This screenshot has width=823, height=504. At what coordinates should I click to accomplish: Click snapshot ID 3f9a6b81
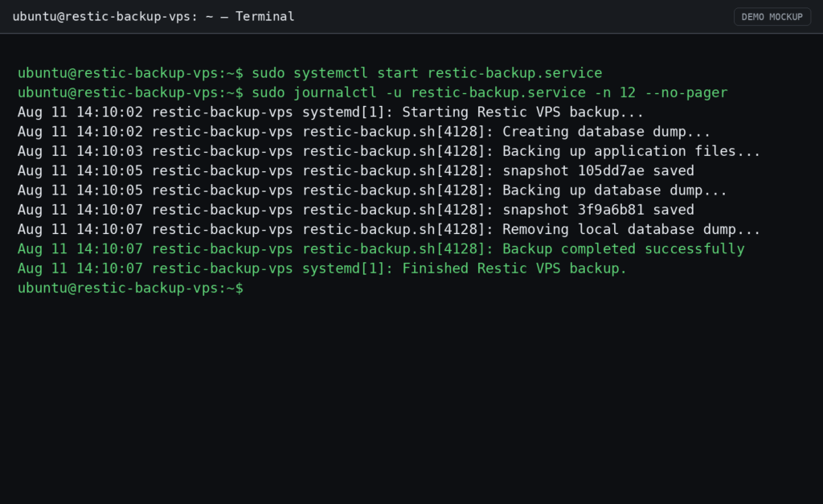[611, 210]
